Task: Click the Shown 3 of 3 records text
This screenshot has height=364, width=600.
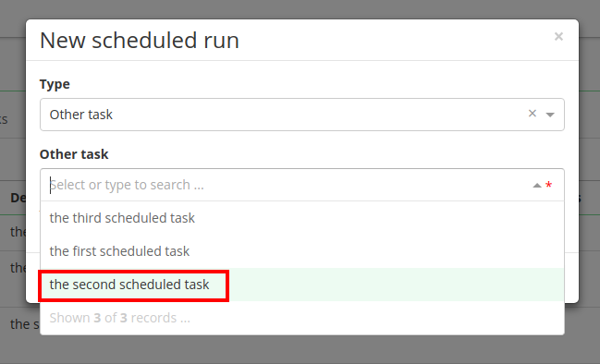Action: coord(120,318)
